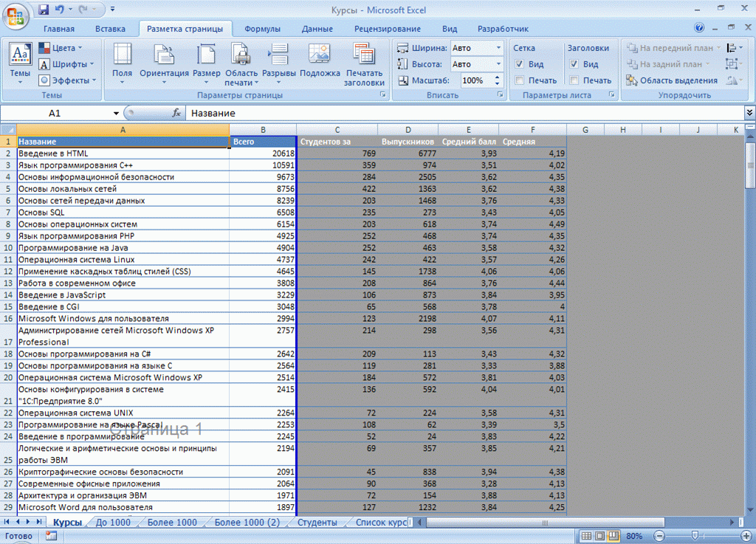Open the Студенты sheet tab
Viewport: 756px width, 544px height.
click(317, 523)
